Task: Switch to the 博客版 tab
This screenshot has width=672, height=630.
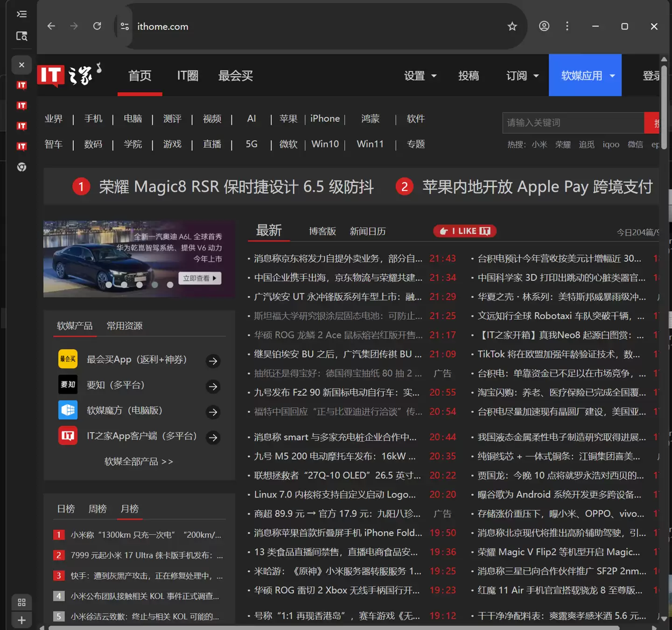Action: pyautogui.click(x=322, y=231)
